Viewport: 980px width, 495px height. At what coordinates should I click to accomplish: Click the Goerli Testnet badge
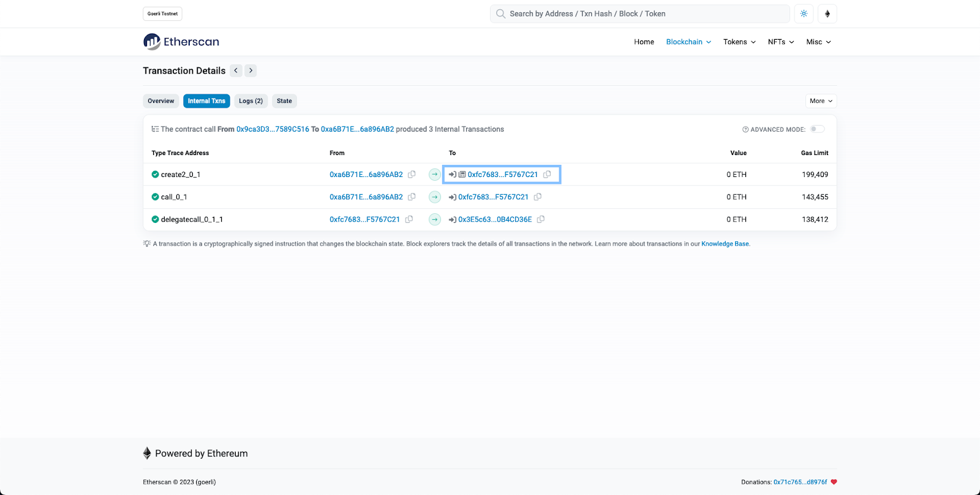(162, 13)
